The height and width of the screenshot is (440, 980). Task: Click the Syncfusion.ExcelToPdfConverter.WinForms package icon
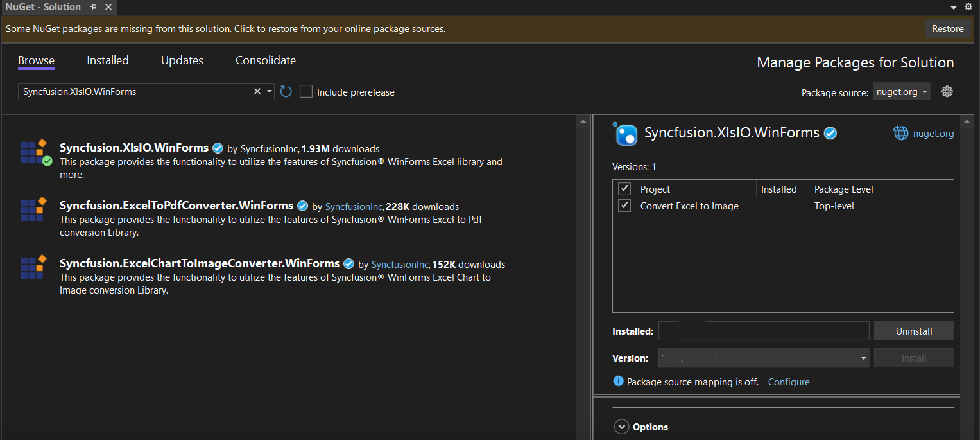tap(33, 210)
